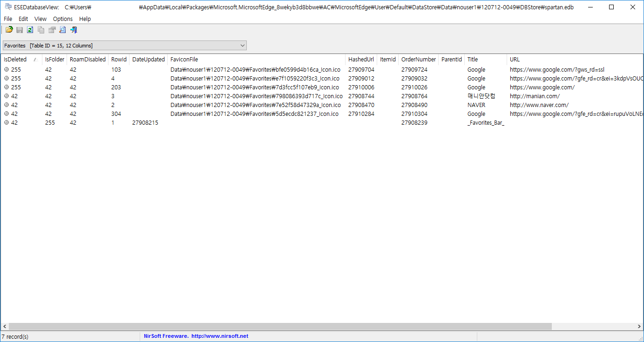The width and height of the screenshot is (644, 342).
Task: Click the NAVER title cell
Action: tap(476, 105)
